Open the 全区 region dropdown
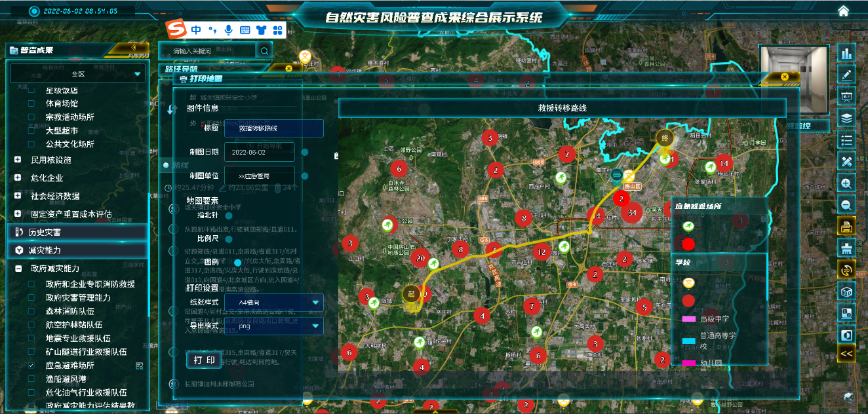The height and width of the screenshot is (414, 868). coord(78,74)
